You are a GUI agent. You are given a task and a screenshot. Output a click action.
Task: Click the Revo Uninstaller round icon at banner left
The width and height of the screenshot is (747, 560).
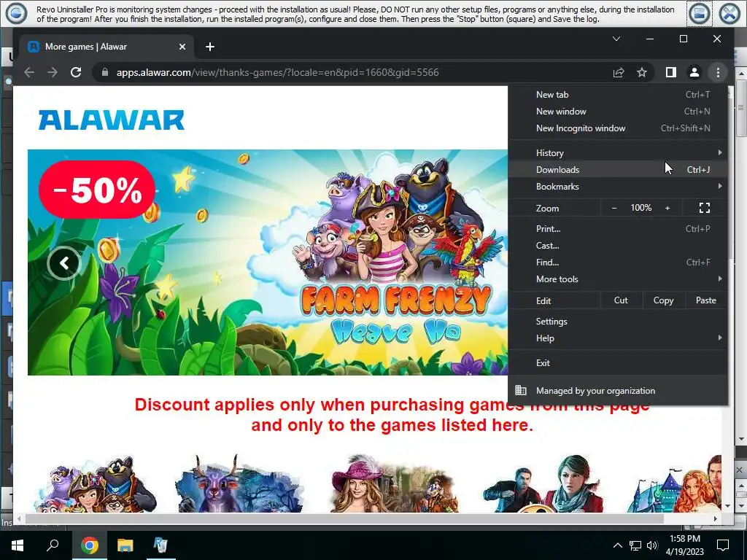pos(16,13)
